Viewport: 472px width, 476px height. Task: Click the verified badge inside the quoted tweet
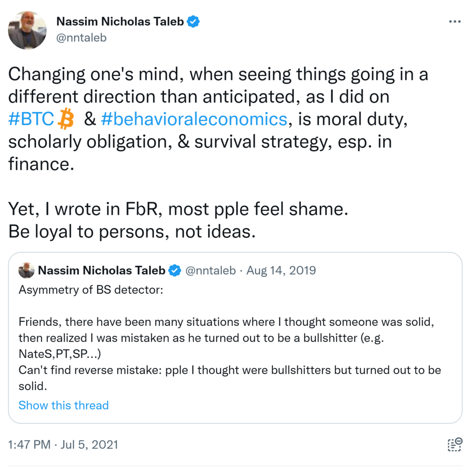pos(174,270)
